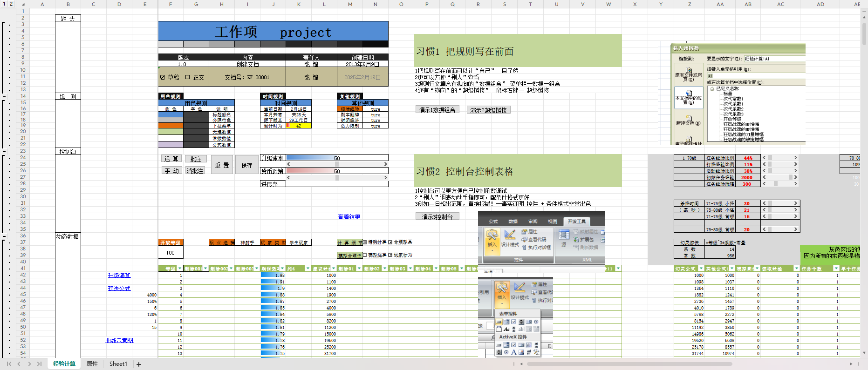Image resolution: width=868 pixels, height=370 pixels.
Task: Show outline level 1
Action: click(x=4, y=4)
